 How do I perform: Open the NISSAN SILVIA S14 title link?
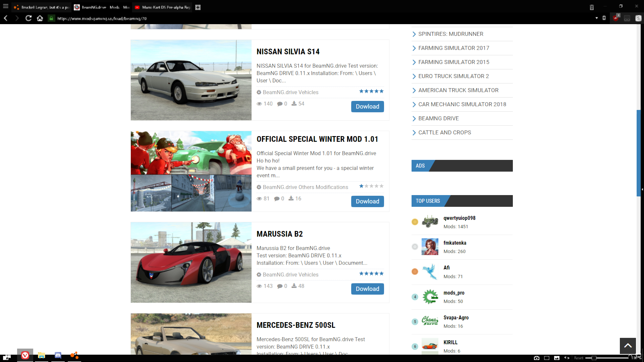point(288,52)
